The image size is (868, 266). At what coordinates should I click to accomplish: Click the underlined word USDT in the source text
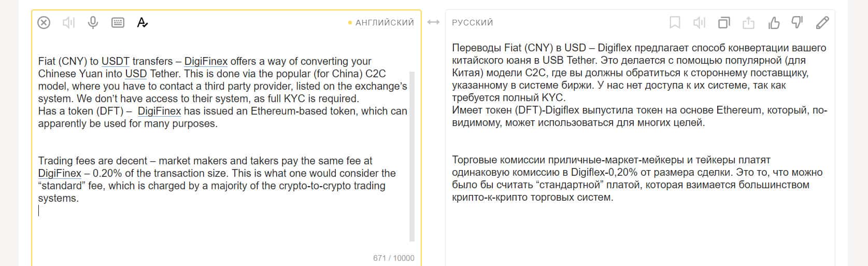pos(115,61)
